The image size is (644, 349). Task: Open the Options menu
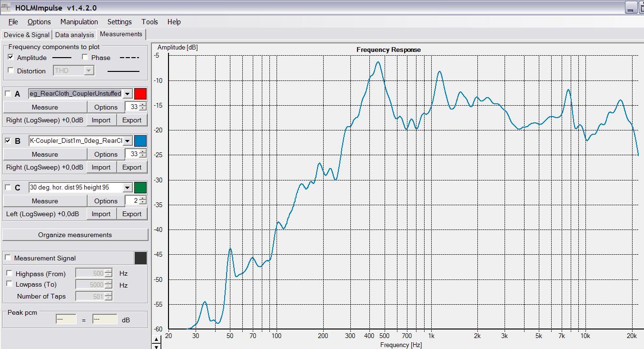(x=39, y=22)
